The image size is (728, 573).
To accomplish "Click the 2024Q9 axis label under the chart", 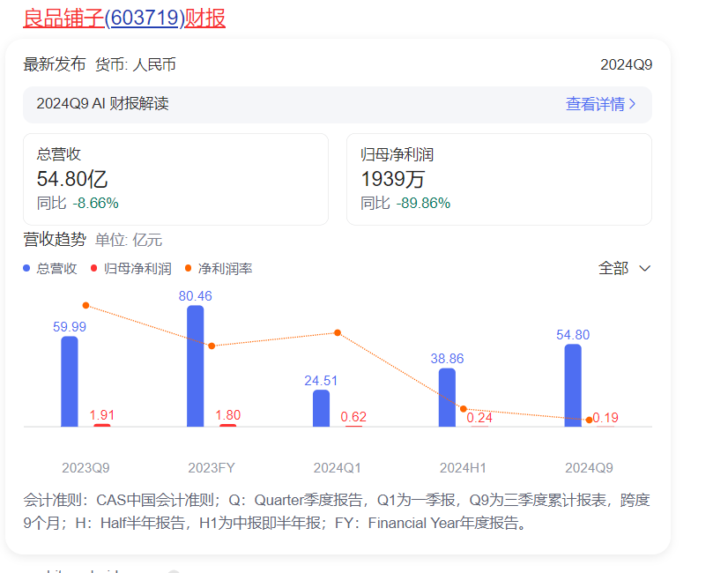I will (589, 467).
